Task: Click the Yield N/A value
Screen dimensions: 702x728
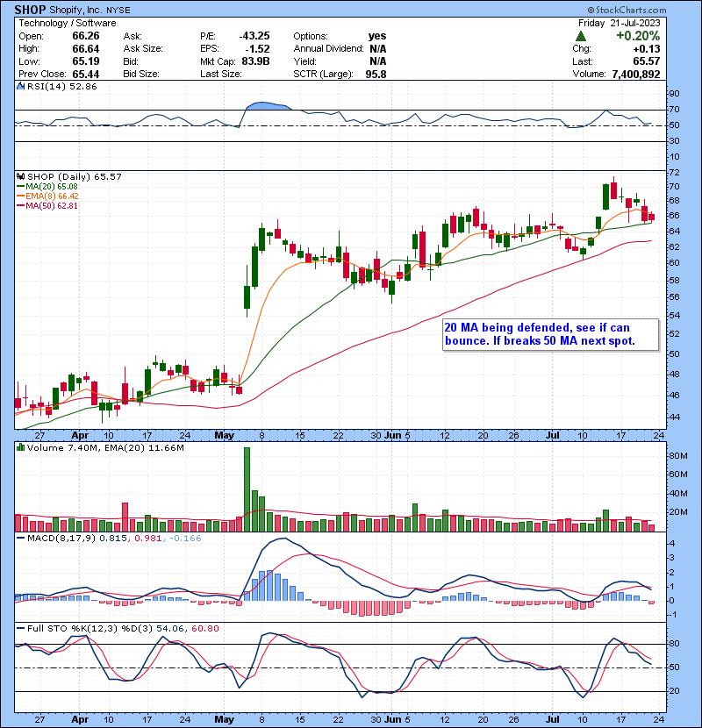Action: click(377, 61)
